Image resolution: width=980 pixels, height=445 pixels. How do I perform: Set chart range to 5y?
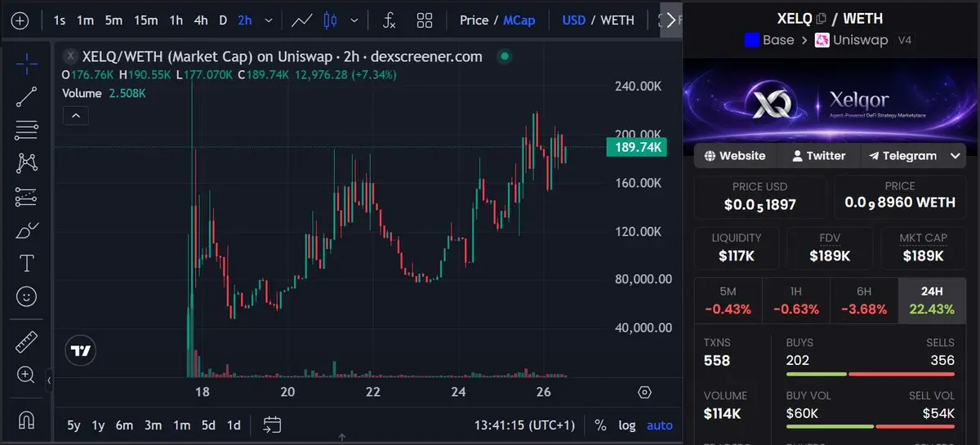tap(74, 425)
